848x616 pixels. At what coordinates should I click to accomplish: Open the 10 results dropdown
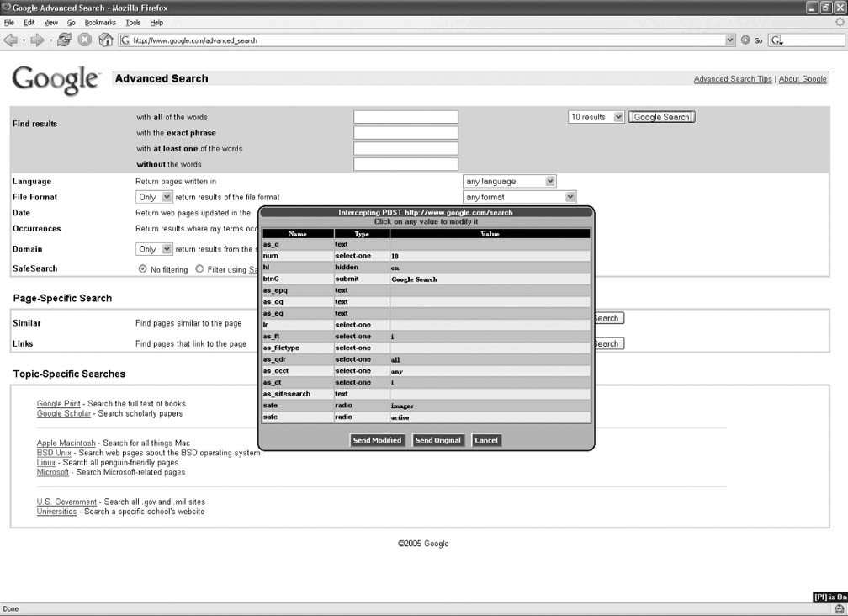coord(596,117)
